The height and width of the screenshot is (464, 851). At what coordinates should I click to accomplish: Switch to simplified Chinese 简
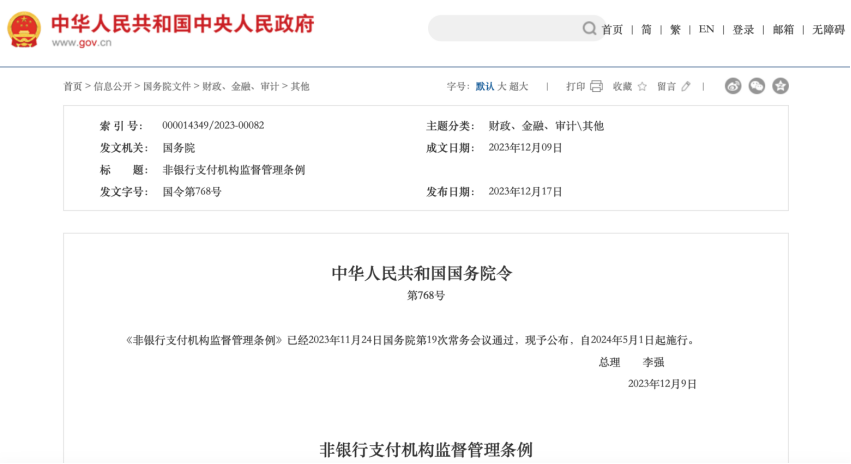(646, 30)
